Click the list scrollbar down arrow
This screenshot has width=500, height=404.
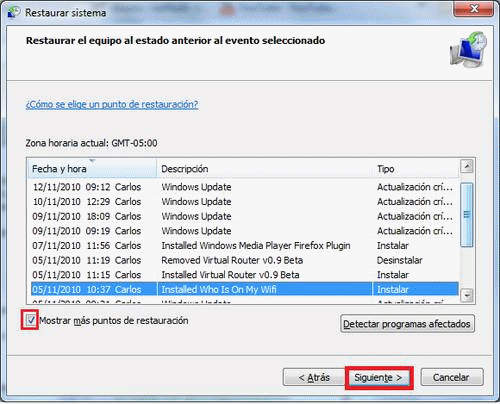point(467,295)
